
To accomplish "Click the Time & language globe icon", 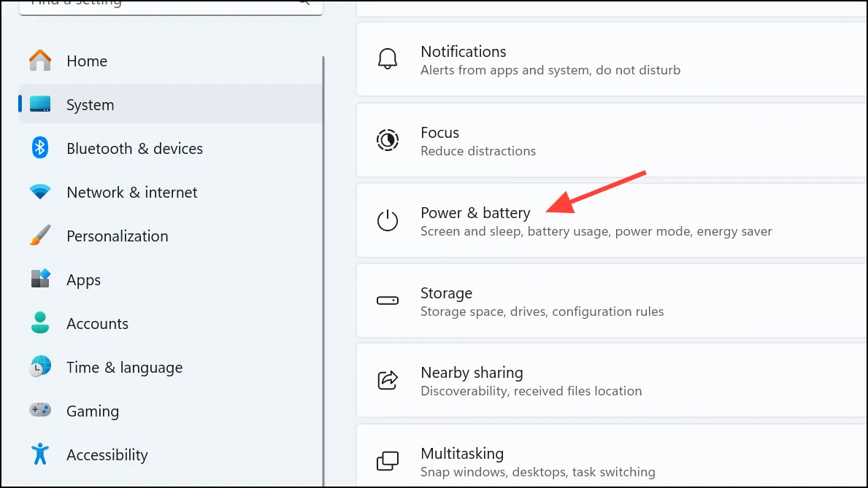I will tap(40, 367).
